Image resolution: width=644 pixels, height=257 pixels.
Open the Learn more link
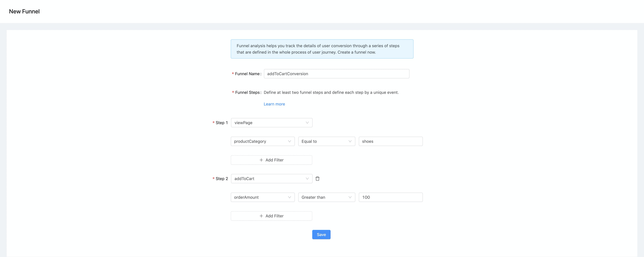click(x=274, y=104)
